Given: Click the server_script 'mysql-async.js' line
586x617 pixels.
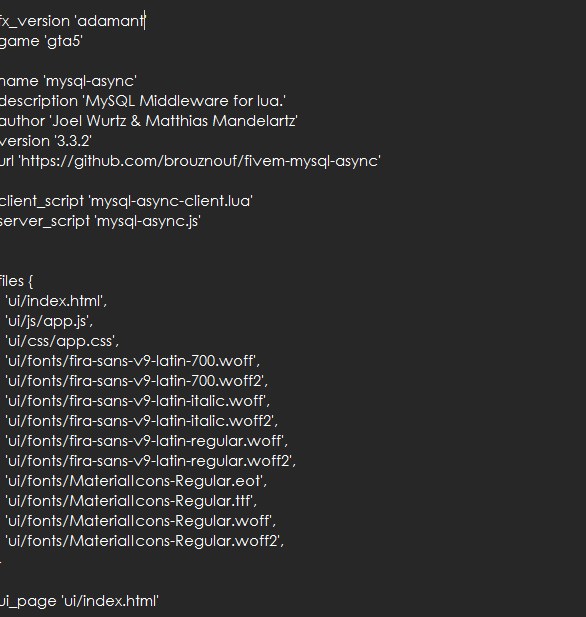Looking at the screenshot, I should pyautogui.click(x=100, y=221).
